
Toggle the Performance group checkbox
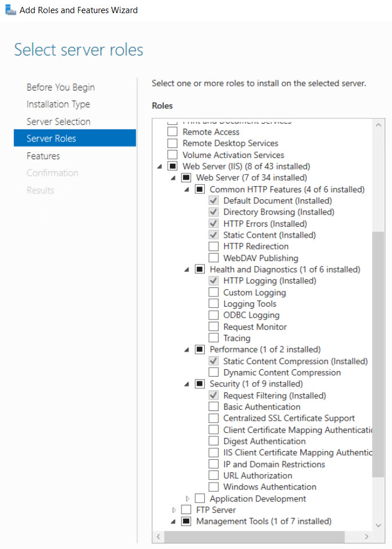coord(200,349)
